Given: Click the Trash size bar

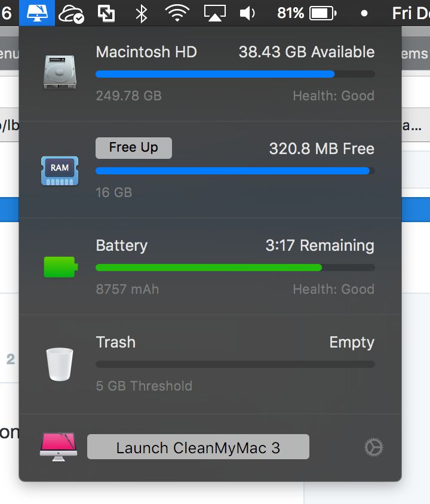Looking at the screenshot, I should (x=235, y=364).
